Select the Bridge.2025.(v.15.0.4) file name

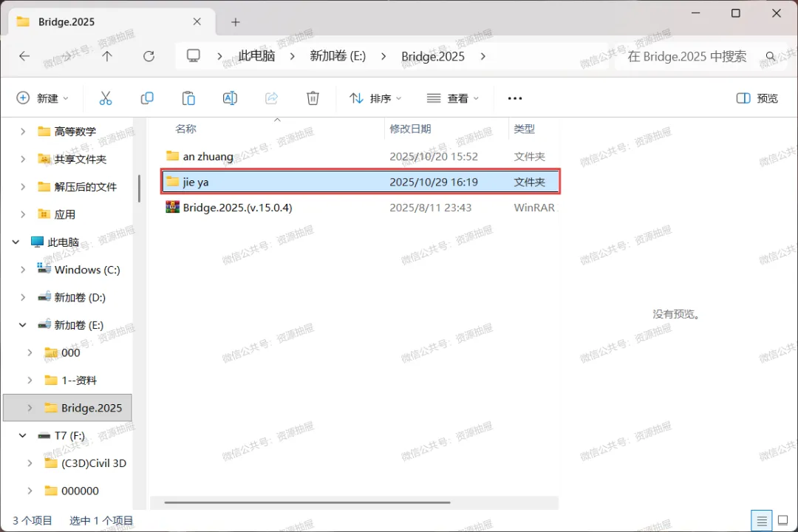(238, 207)
